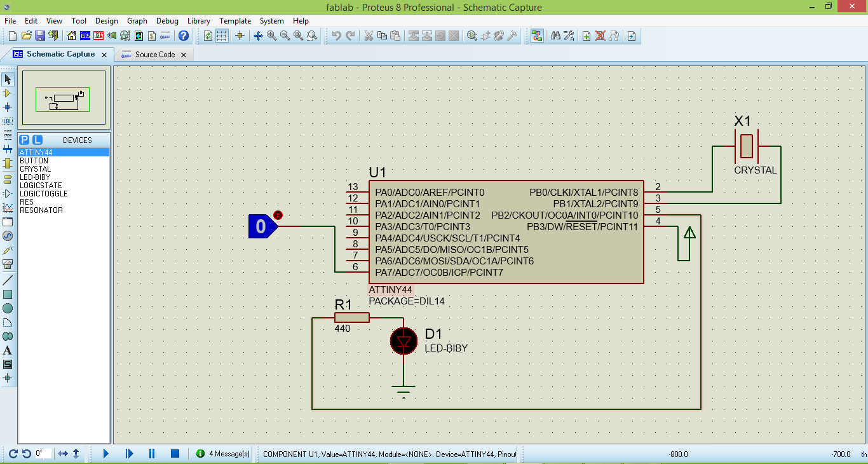Select LOGICTOGGLE in the devices list

click(64, 194)
